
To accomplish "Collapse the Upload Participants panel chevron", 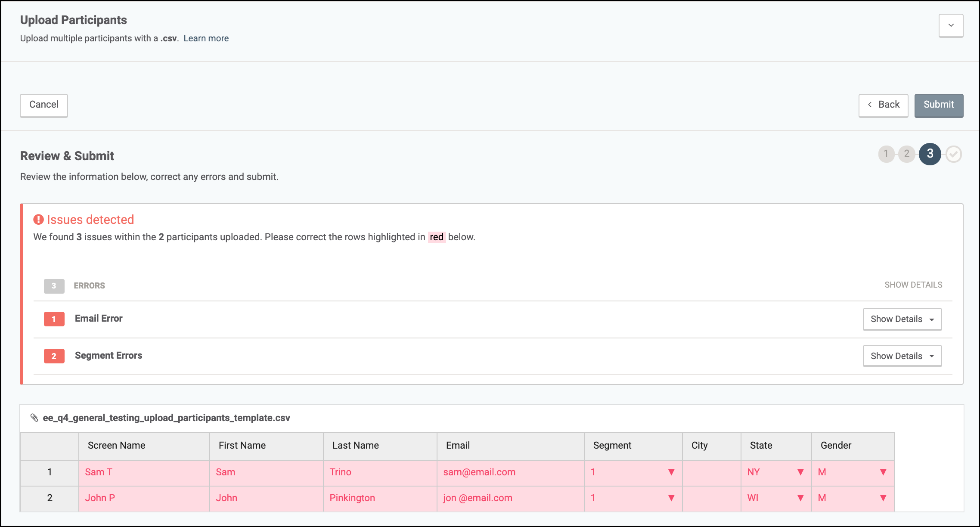I will click(x=951, y=25).
